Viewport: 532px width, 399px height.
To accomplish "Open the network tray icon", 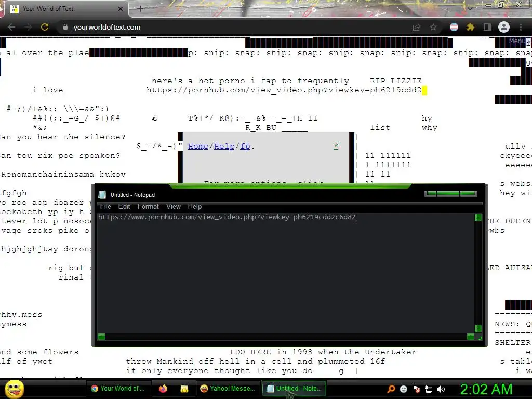I will pyautogui.click(x=429, y=389).
